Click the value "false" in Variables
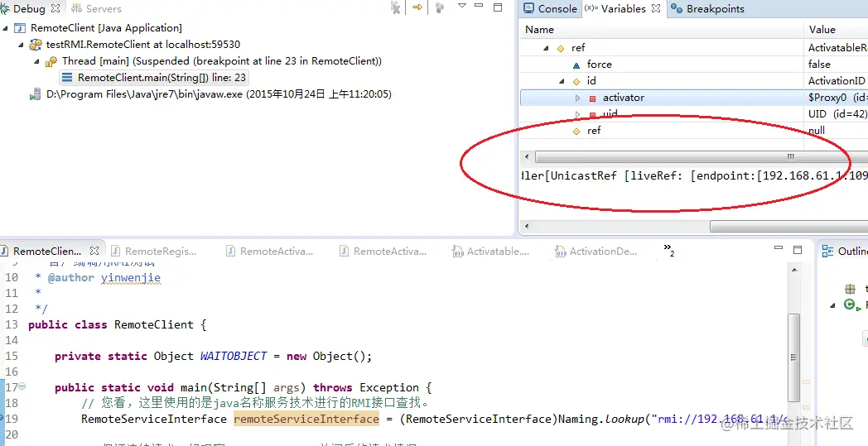 (819, 65)
